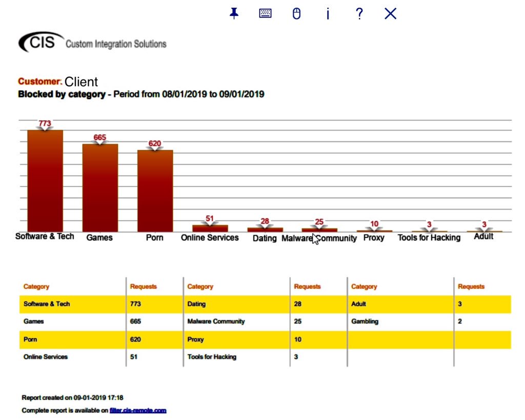Click the 773 value label above the tallest bar
Screen dimensions: 525x420
(x=45, y=123)
